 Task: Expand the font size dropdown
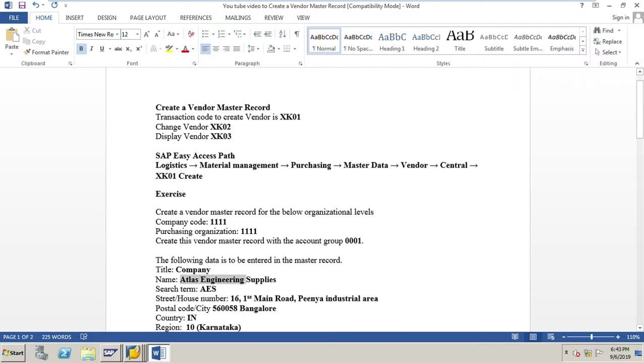[x=137, y=34]
